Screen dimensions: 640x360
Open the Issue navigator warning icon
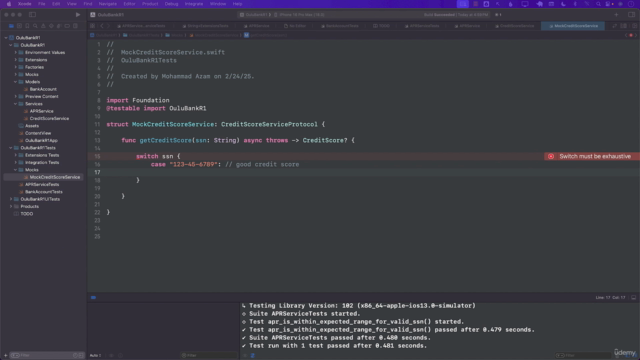(x=43, y=26)
